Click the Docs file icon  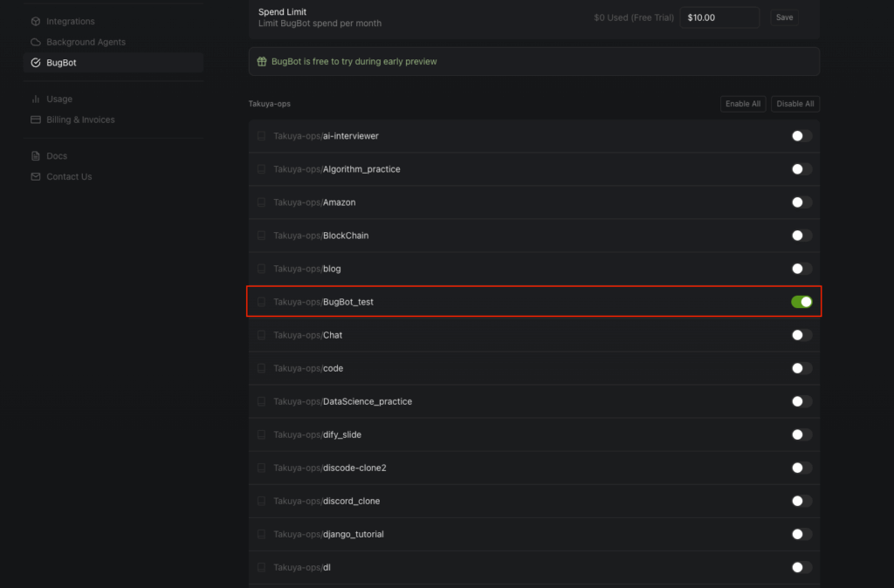click(x=35, y=156)
